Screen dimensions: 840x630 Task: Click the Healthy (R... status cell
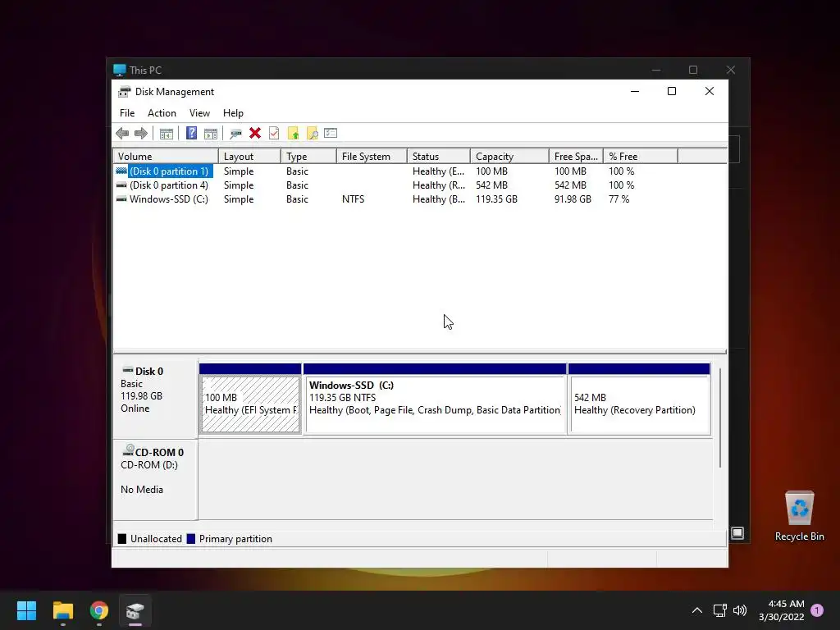point(438,185)
